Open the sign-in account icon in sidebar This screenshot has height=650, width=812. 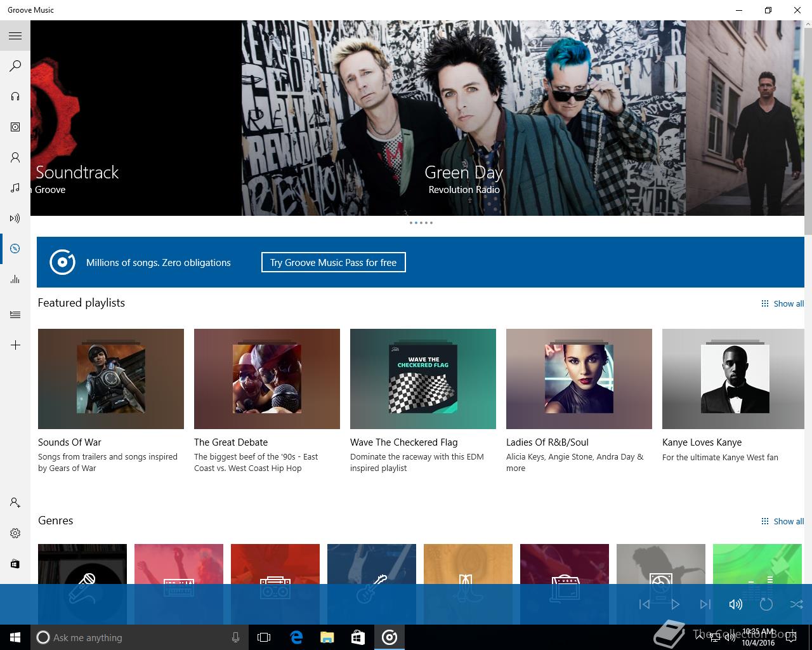tap(15, 503)
